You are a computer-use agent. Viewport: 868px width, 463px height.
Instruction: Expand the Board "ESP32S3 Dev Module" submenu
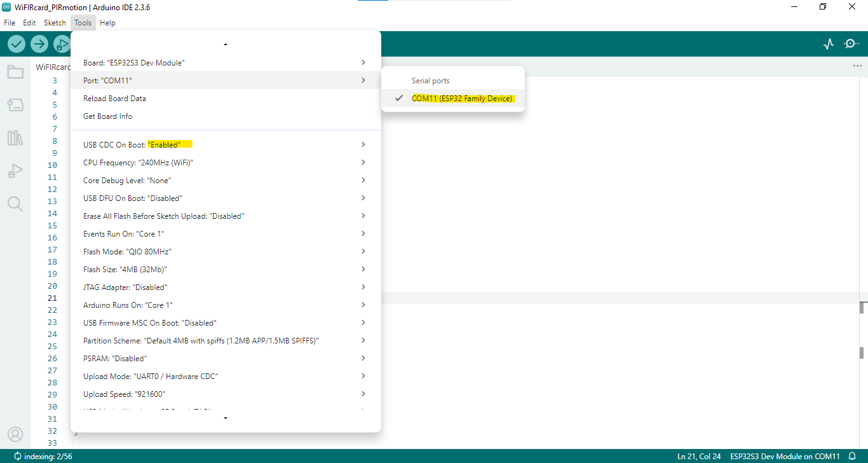pyautogui.click(x=226, y=62)
